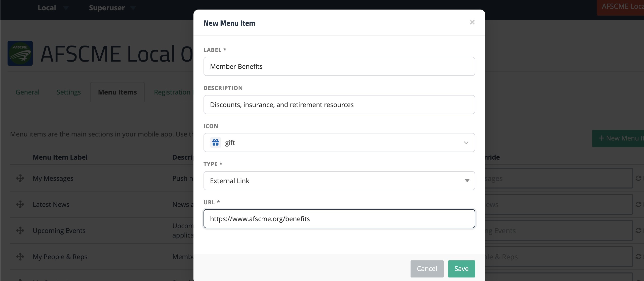Reset override icon in Upcoming Events row

[638, 230]
